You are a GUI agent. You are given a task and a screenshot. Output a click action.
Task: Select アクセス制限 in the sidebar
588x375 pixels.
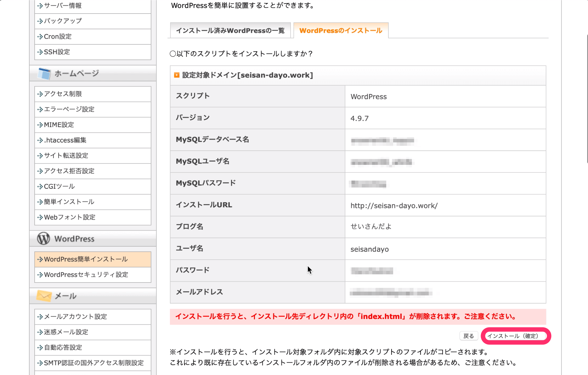63,94
